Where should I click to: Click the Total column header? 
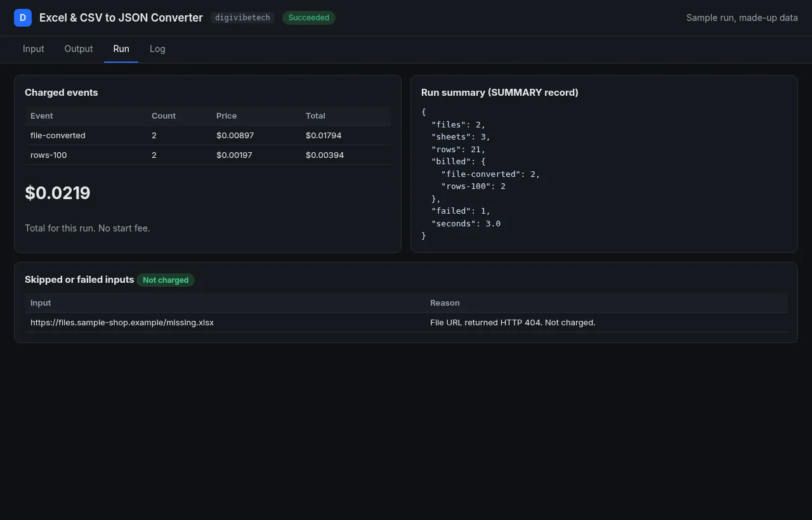(315, 116)
